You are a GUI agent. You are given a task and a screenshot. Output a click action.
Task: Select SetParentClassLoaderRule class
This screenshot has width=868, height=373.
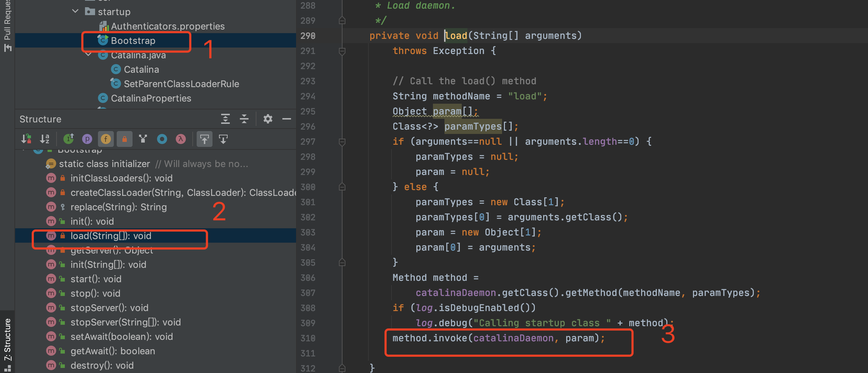point(182,84)
